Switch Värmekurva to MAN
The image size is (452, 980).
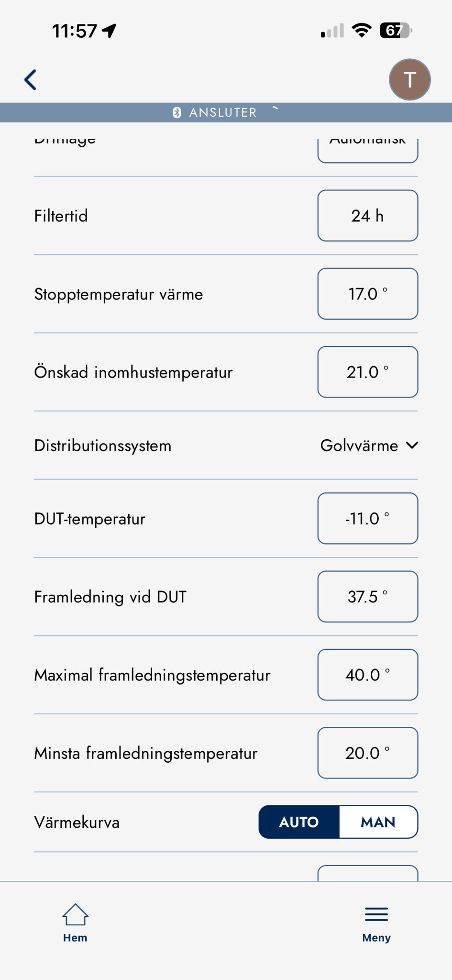coord(378,822)
